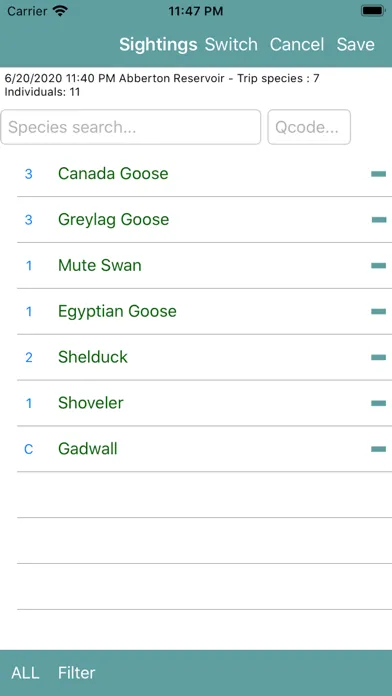The height and width of the screenshot is (696, 392).
Task: Hit the minus icon on Shelduck row
Action: point(378,357)
